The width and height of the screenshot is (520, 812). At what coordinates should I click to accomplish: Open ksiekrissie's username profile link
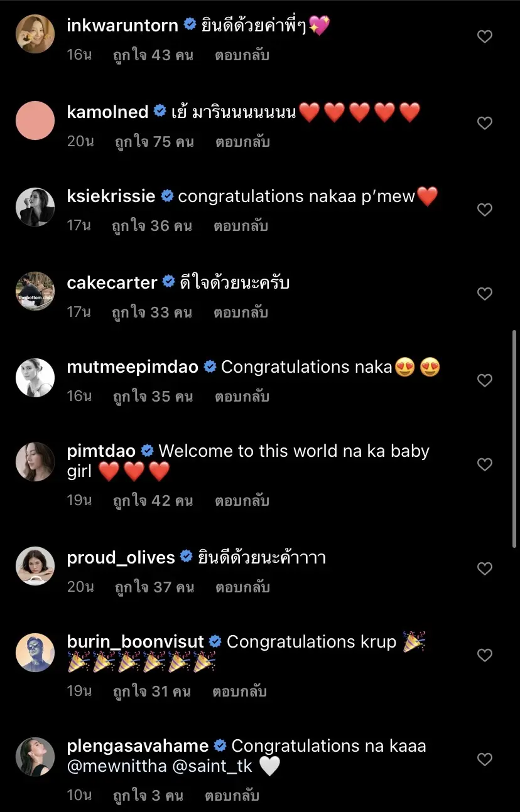(111, 196)
